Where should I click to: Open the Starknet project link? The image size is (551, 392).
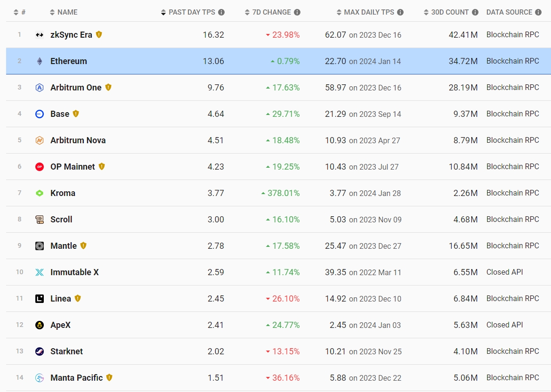pyautogui.click(x=66, y=351)
